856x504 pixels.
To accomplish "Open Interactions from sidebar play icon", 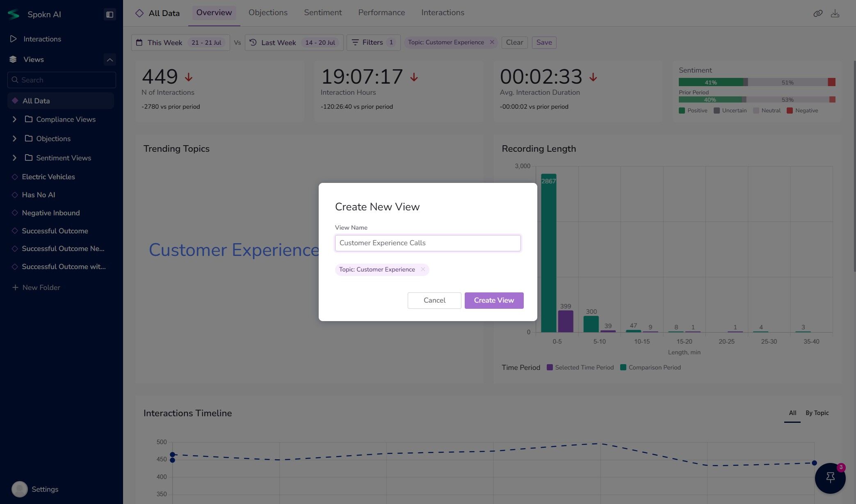I will click(x=14, y=39).
